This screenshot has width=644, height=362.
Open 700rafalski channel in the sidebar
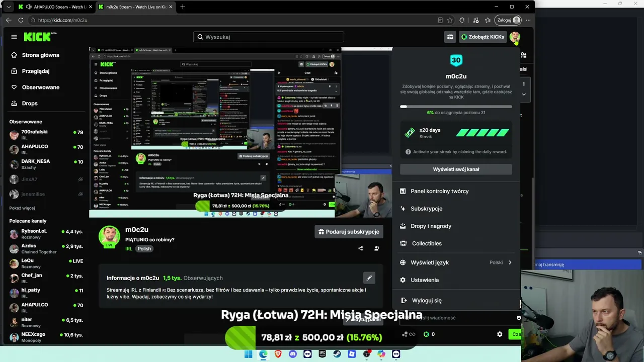tap(46, 135)
